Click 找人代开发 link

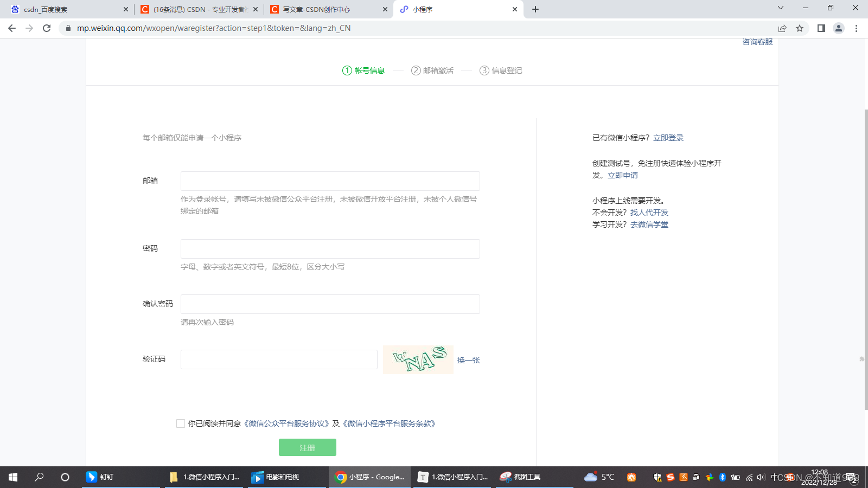[649, 213]
